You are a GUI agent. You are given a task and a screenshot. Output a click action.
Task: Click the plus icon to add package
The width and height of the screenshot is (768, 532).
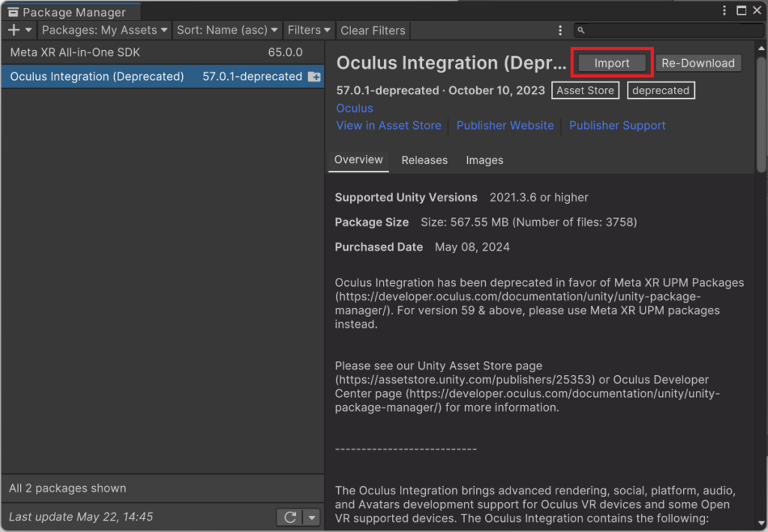tap(14, 30)
